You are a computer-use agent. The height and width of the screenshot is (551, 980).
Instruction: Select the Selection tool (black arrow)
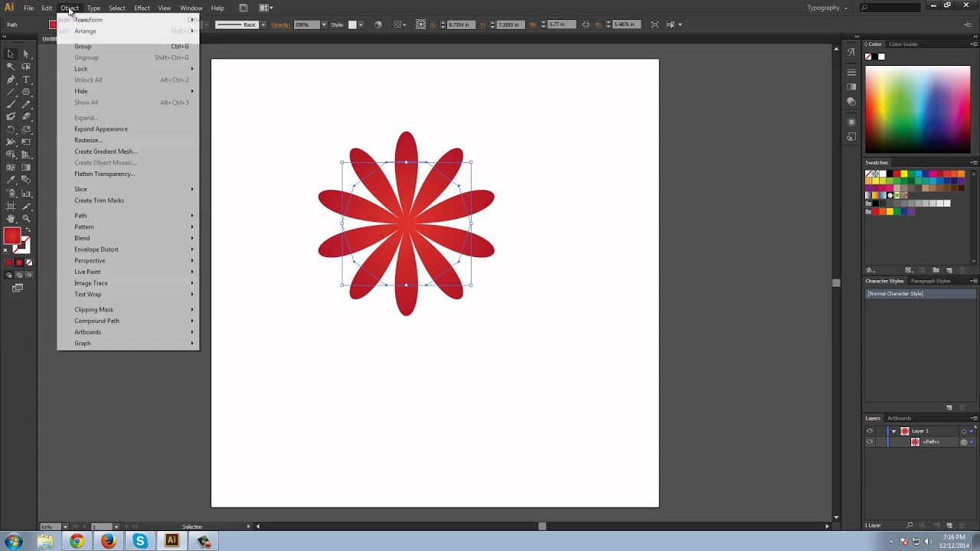(x=11, y=54)
